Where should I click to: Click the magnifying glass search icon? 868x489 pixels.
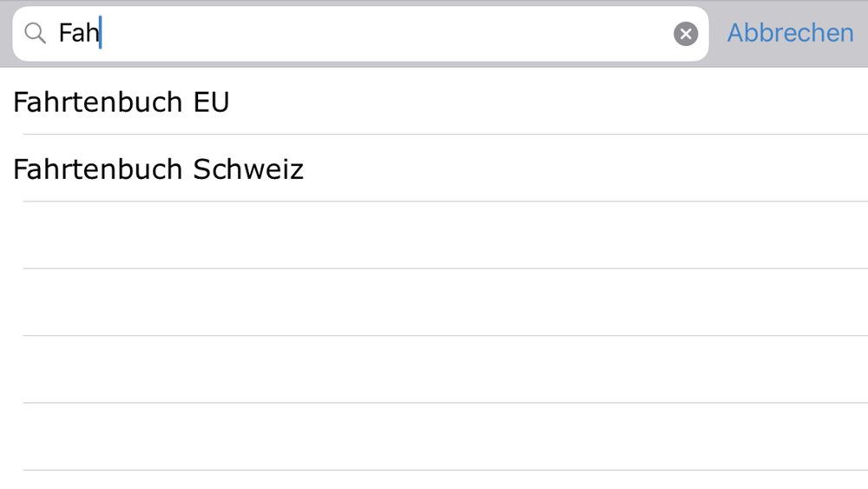click(35, 34)
